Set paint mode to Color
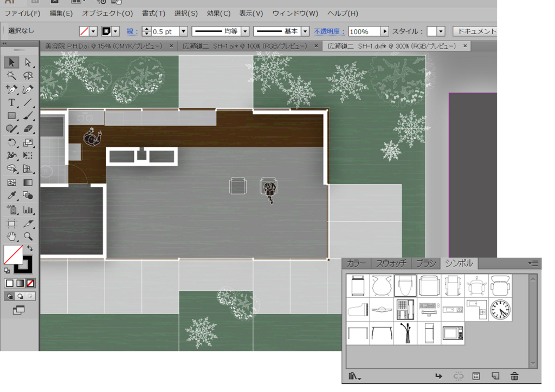This screenshot has height=392, width=555. pos(10,283)
